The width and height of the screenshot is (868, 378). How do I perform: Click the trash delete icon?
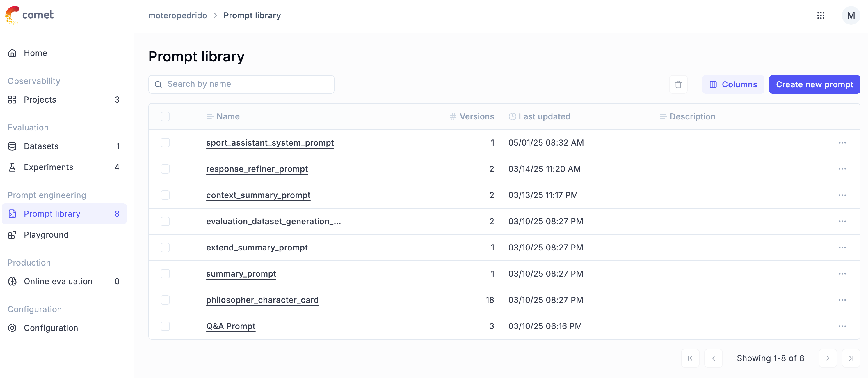click(678, 84)
